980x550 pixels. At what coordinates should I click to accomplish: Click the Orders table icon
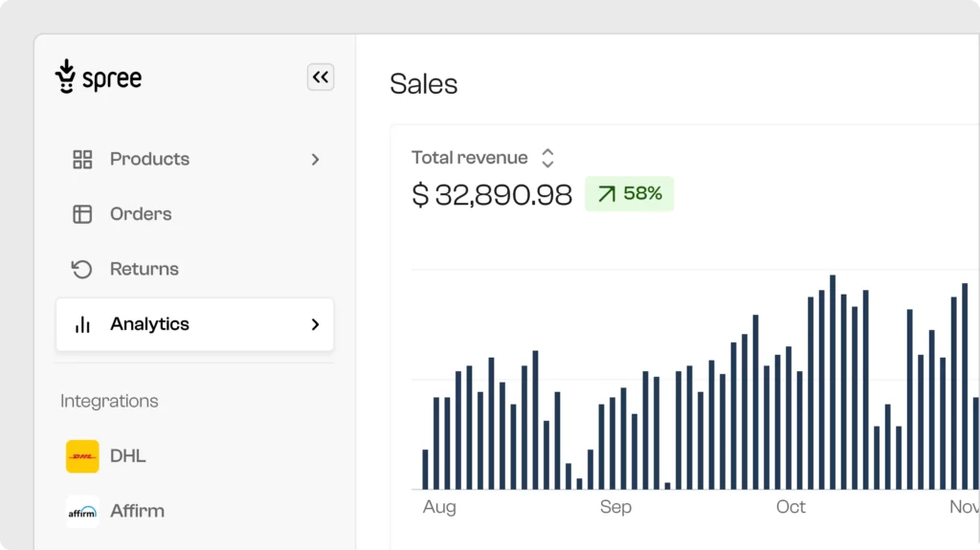click(82, 214)
